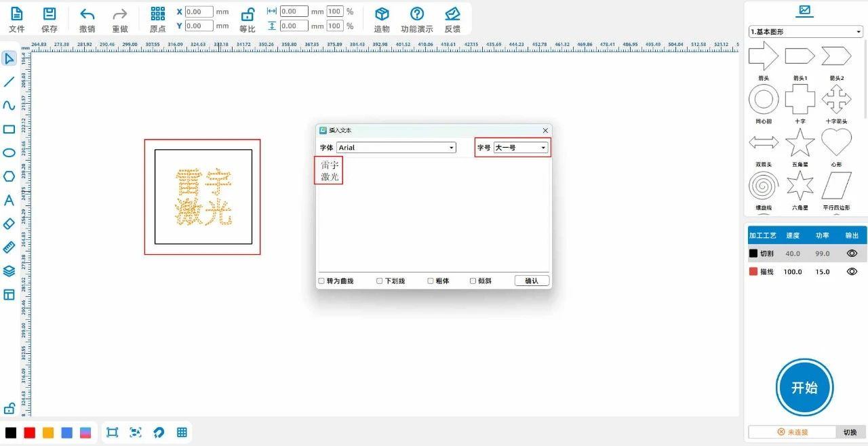Enable the 转为曲线 checkbox

pyautogui.click(x=322, y=281)
